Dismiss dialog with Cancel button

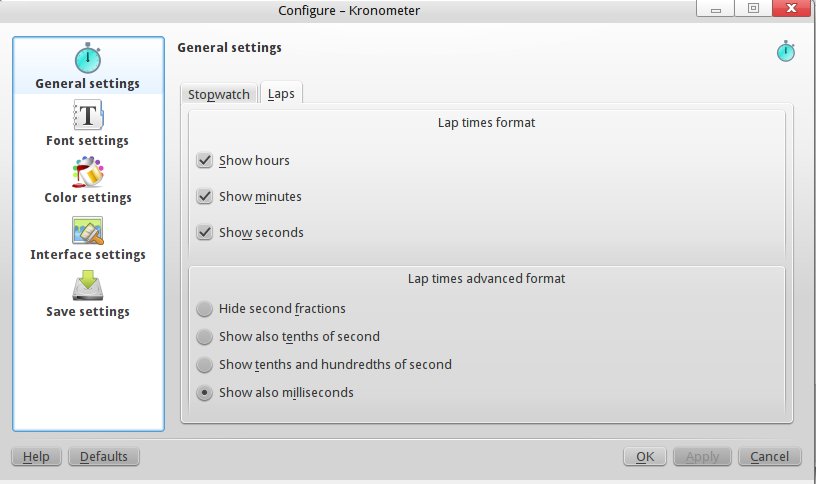[x=769, y=457]
